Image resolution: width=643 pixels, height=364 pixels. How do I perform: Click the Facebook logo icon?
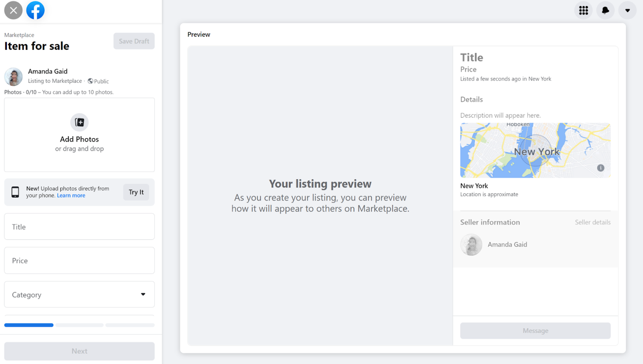(35, 10)
